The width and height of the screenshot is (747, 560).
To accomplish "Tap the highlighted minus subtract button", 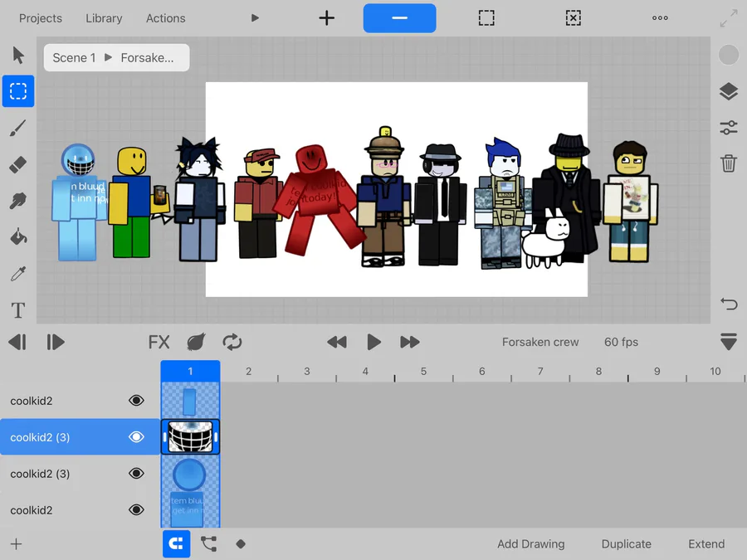I will (x=400, y=18).
